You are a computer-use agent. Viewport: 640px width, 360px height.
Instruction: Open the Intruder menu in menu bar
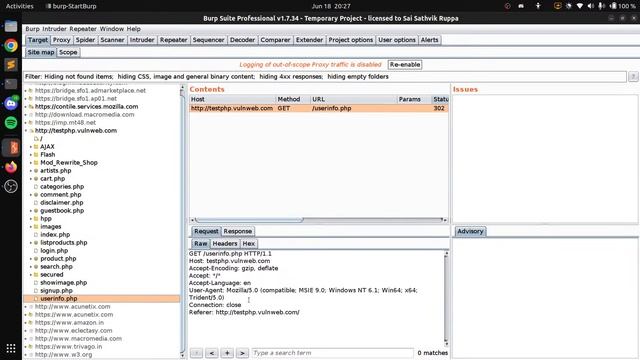(x=54, y=29)
